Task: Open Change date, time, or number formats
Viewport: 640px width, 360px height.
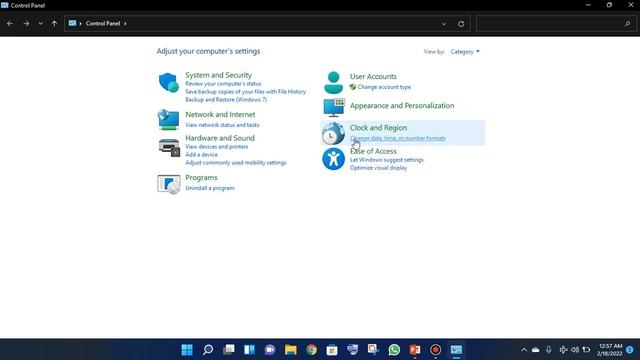Action: point(398,138)
